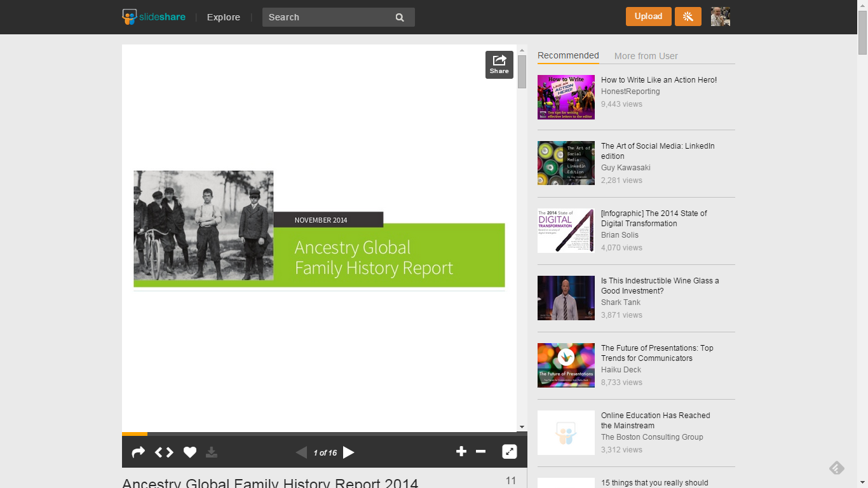The width and height of the screenshot is (868, 488).
Task: Click the browser page scroll up arrow
Action: click(x=863, y=5)
